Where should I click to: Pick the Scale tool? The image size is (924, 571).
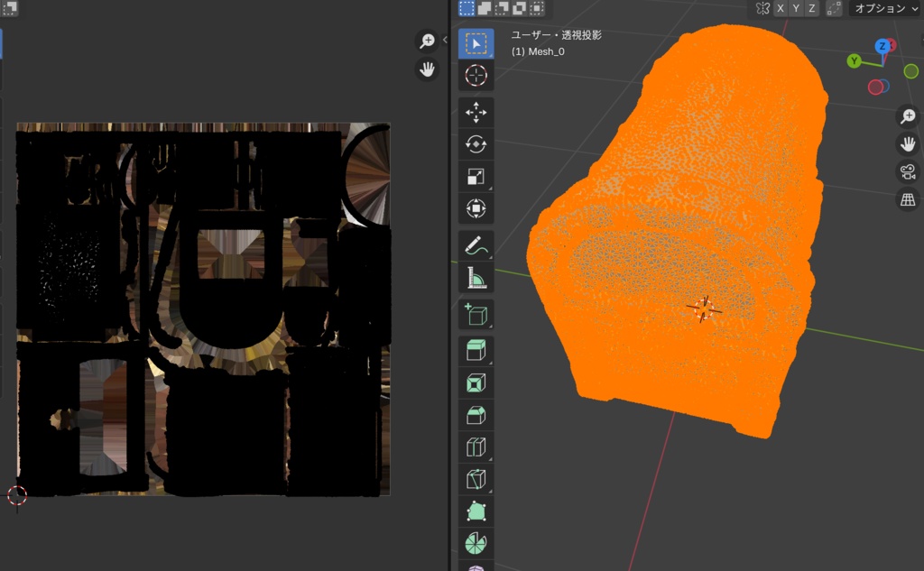pyautogui.click(x=476, y=176)
